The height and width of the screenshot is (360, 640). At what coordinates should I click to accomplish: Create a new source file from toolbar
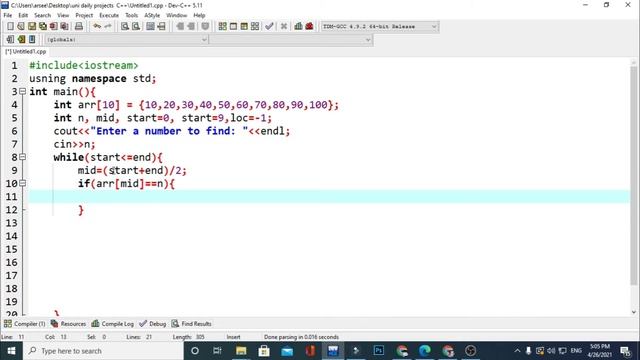(x=10, y=27)
